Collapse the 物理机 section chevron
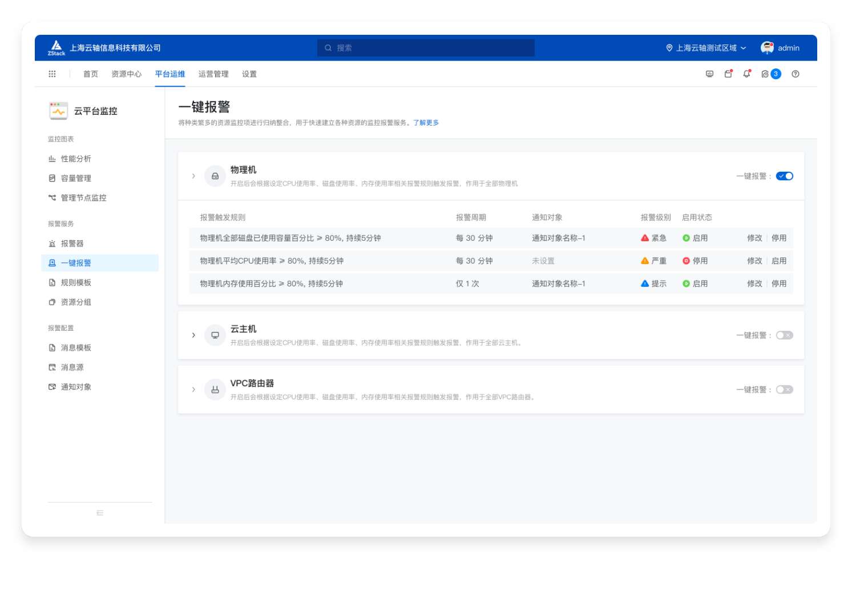Image resolution: width=852 pixels, height=616 pixels. click(x=193, y=176)
